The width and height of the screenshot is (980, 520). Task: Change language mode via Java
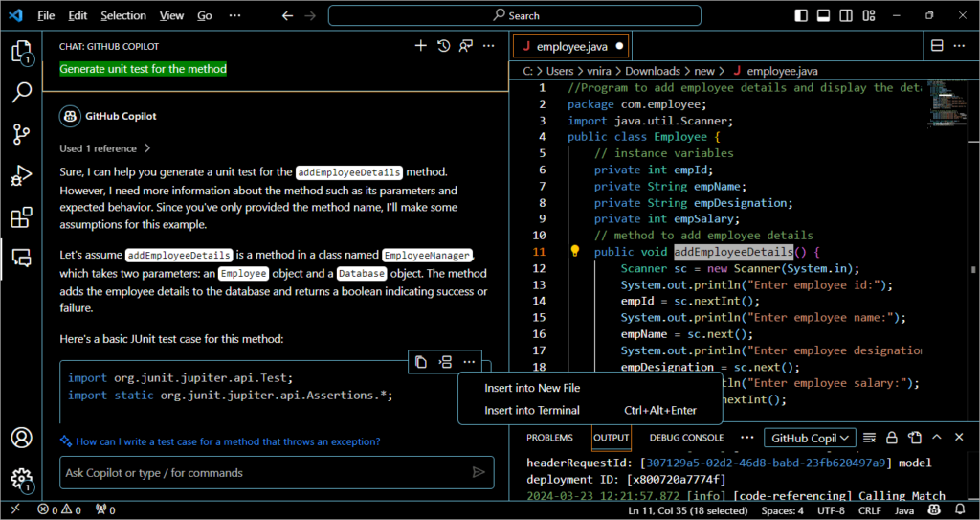903,510
